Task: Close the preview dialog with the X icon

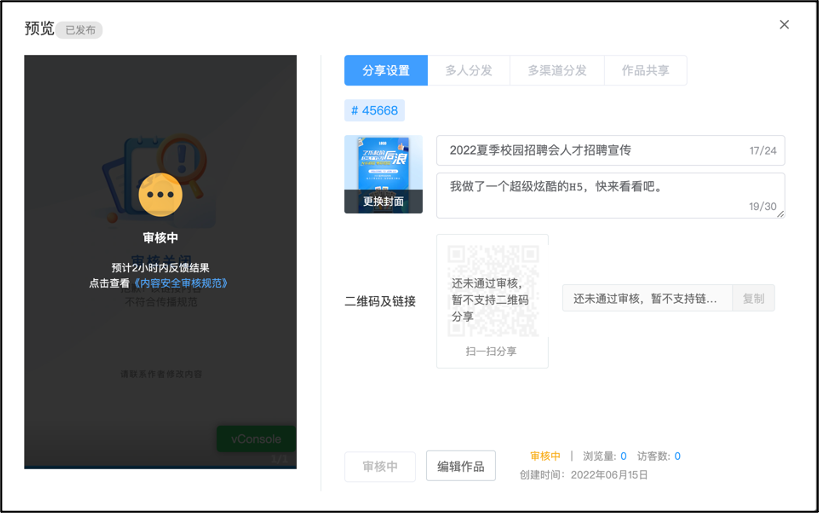Action: coord(784,25)
